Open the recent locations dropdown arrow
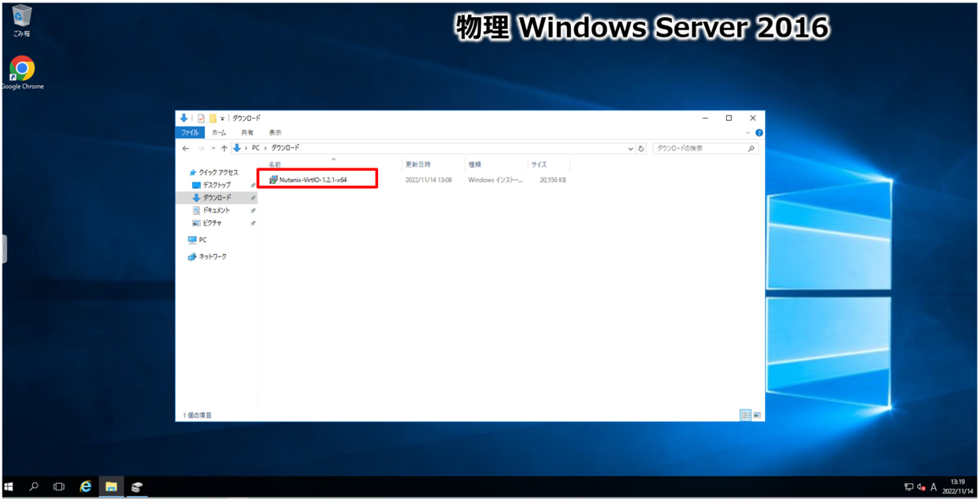 coord(213,149)
